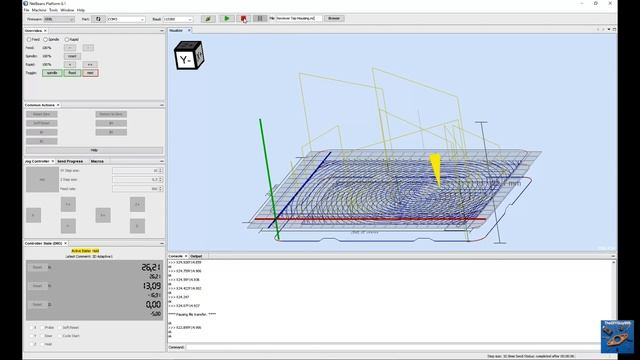Click the Browse button
640x360 pixels.
click(x=334, y=18)
